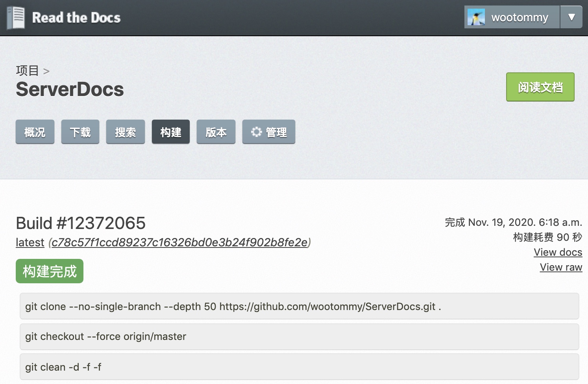Viewport: 588px width, 384px height.
Task: Click the green 阅读文档 button
Action: (540, 87)
